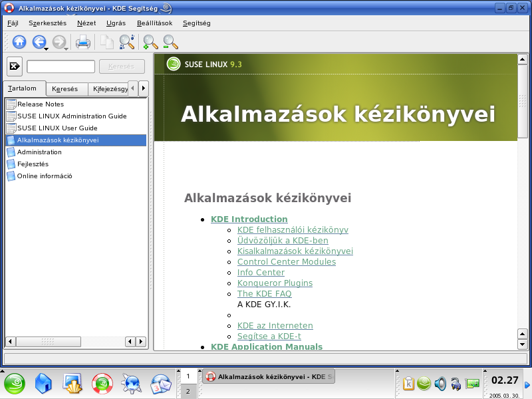
Task: Open the Nézet menu
Action: click(86, 23)
